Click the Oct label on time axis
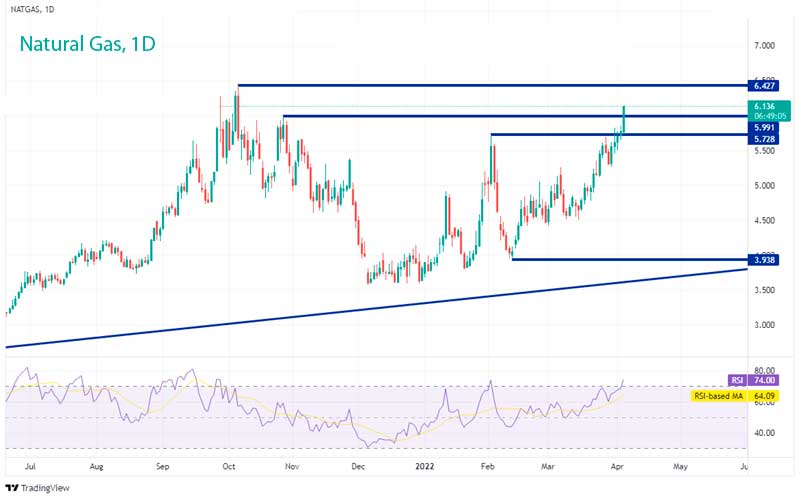801x500 pixels. pyautogui.click(x=229, y=466)
